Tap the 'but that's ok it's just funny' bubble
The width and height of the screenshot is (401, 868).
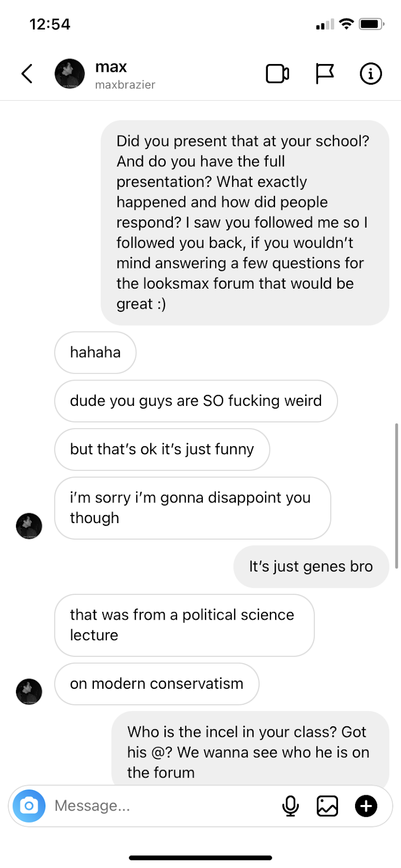(162, 449)
